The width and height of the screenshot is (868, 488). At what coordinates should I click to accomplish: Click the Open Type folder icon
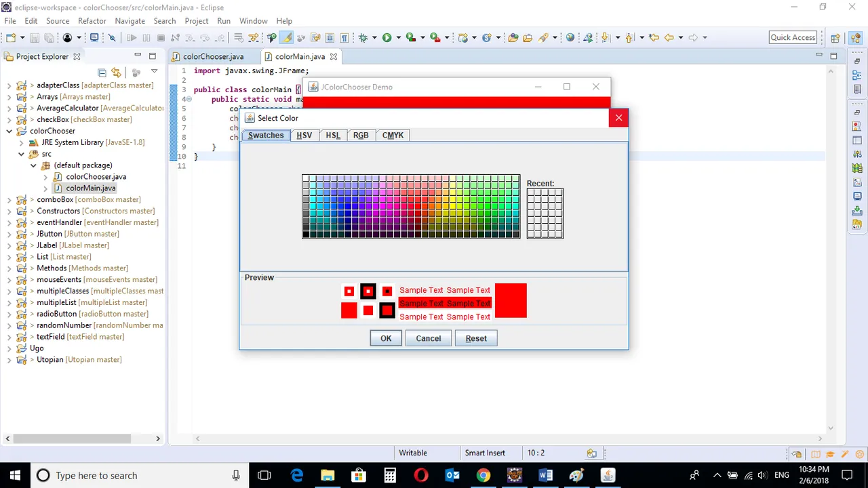513,38
